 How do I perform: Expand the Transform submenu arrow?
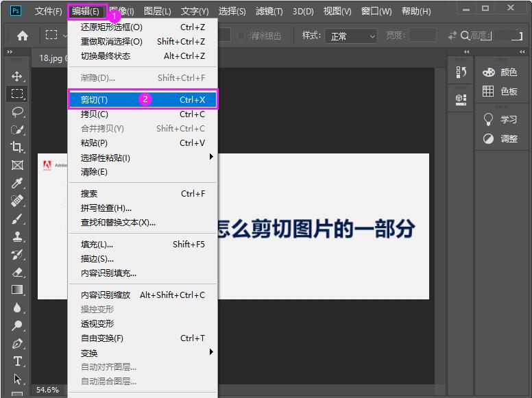pos(211,352)
